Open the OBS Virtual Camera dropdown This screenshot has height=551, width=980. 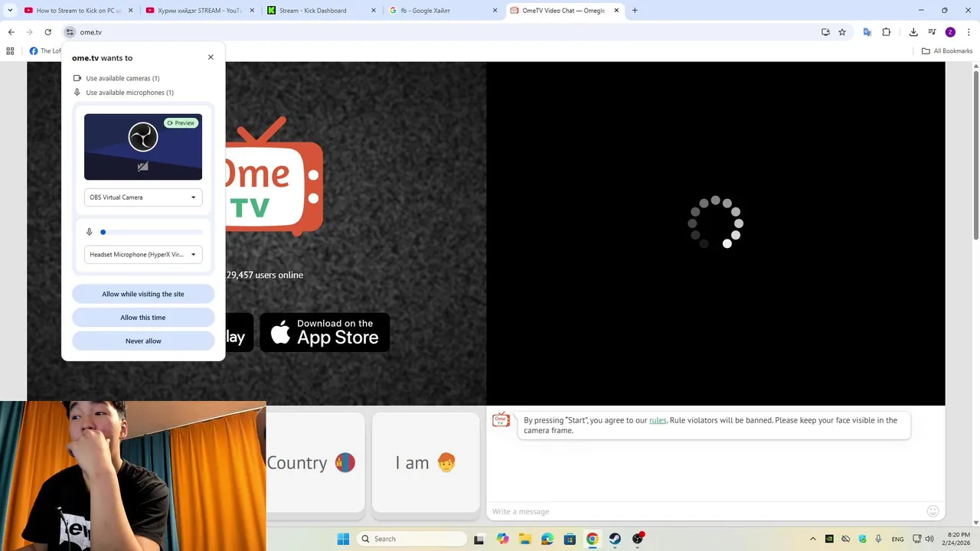pos(143,197)
